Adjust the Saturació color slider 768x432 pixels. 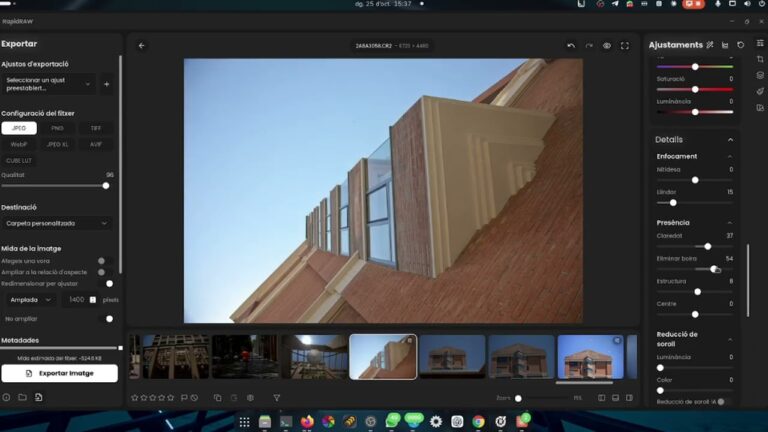click(695, 89)
